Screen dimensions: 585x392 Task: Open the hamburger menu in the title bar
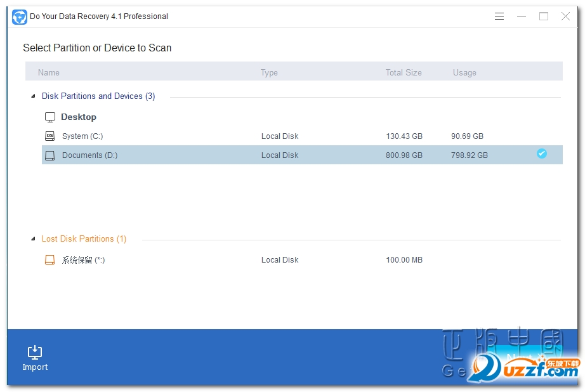pos(499,16)
